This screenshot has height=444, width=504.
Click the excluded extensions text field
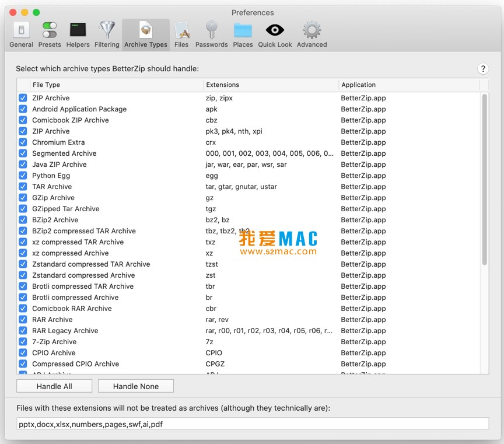(253, 424)
